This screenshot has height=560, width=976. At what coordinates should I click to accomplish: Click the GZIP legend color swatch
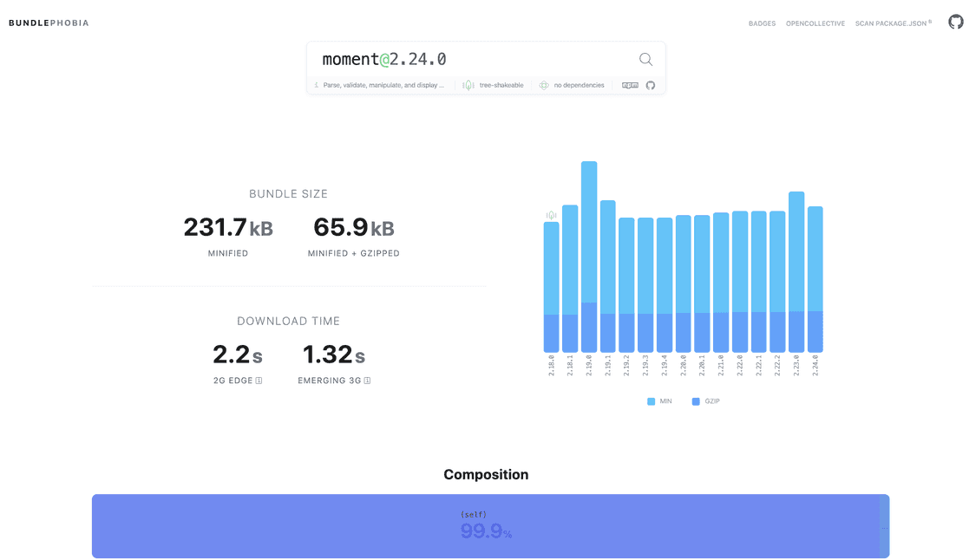(x=696, y=401)
